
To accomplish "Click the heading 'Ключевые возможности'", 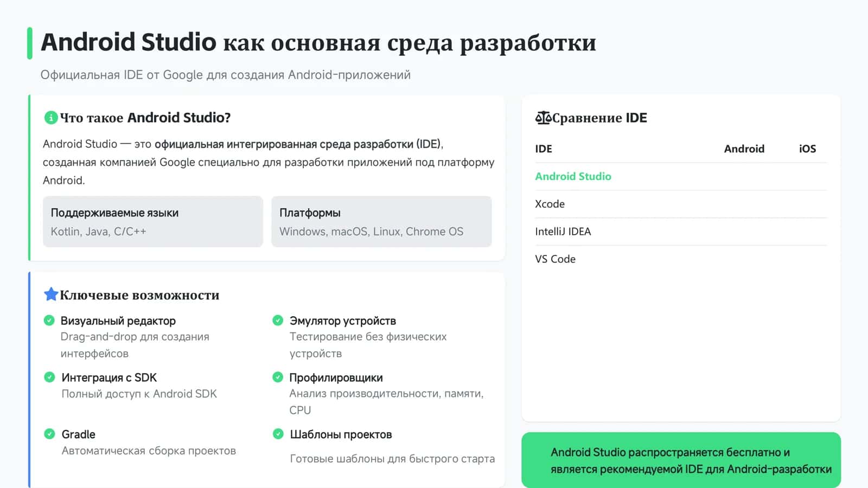I will [139, 295].
